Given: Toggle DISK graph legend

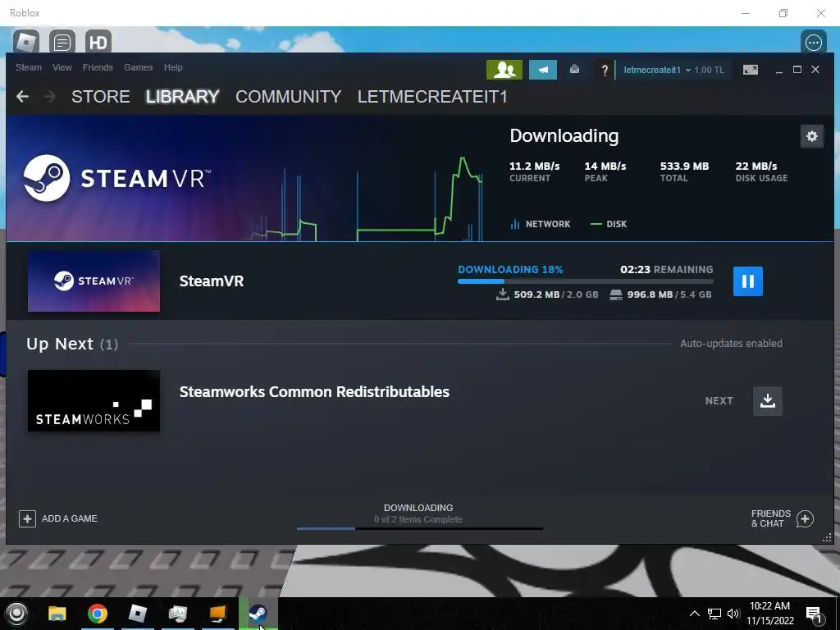Looking at the screenshot, I should 609,224.
